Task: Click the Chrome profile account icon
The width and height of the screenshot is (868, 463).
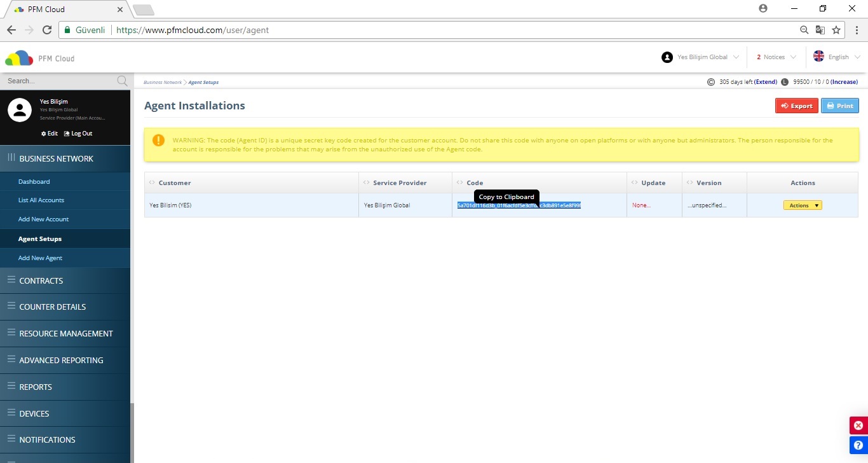Action: pyautogui.click(x=763, y=8)
